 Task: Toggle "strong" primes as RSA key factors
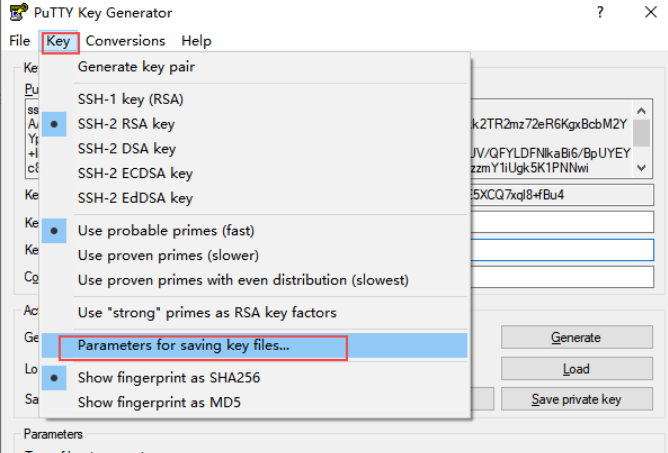coord(206,313)
